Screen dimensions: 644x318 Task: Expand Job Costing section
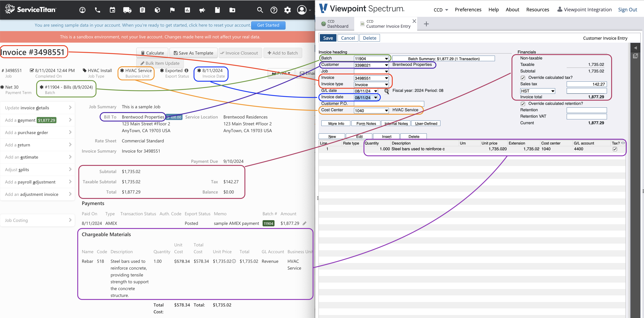[38, 220]
